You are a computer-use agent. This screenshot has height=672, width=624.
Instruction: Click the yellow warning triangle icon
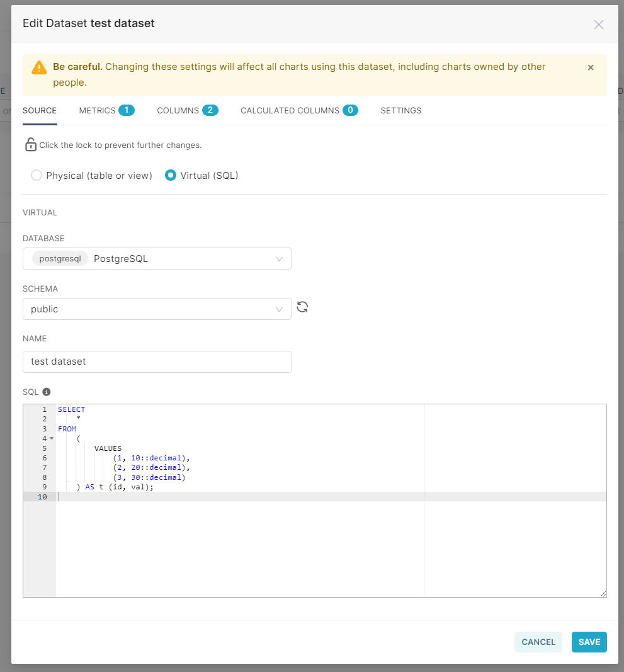(39, 68)
